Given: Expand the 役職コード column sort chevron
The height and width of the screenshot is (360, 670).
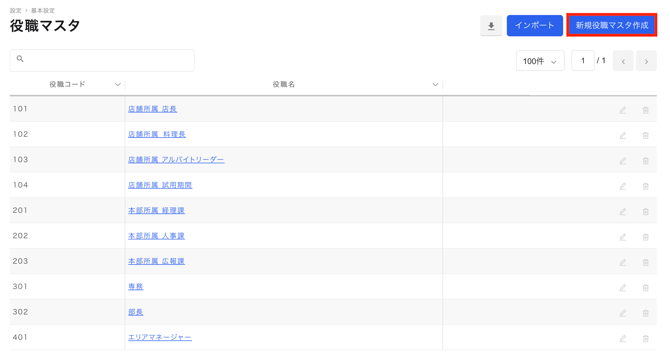Looking at the screenshot, I should point(118,85).
